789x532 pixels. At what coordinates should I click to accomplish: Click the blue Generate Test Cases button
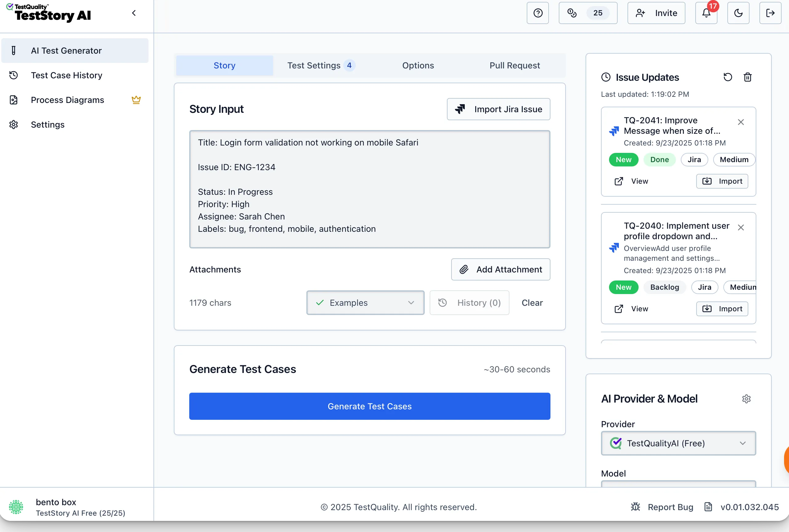click(x=370, y=406)
